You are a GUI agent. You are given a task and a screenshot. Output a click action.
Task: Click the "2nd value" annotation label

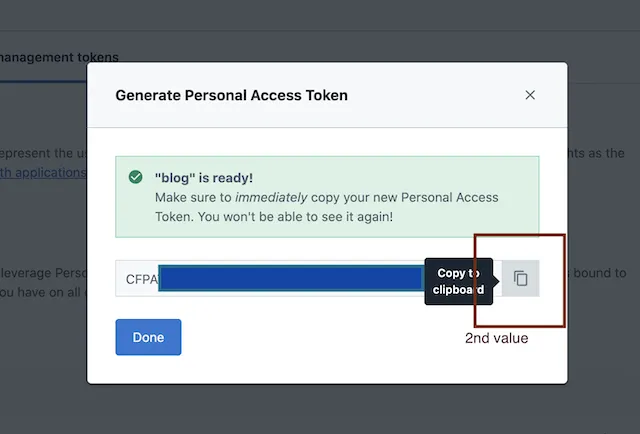coord(496,338)
